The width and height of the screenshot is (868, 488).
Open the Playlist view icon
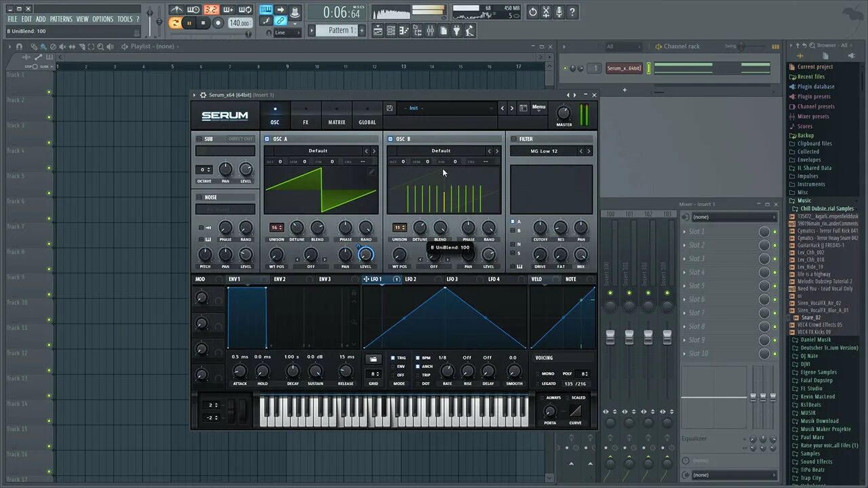point(378,30)
